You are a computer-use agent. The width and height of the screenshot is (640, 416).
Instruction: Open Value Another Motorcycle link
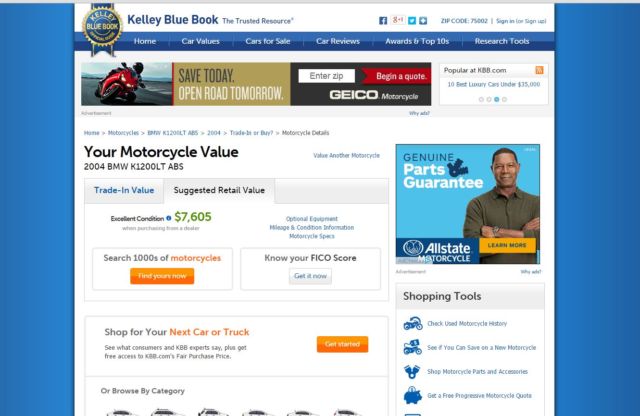(347, 156)
